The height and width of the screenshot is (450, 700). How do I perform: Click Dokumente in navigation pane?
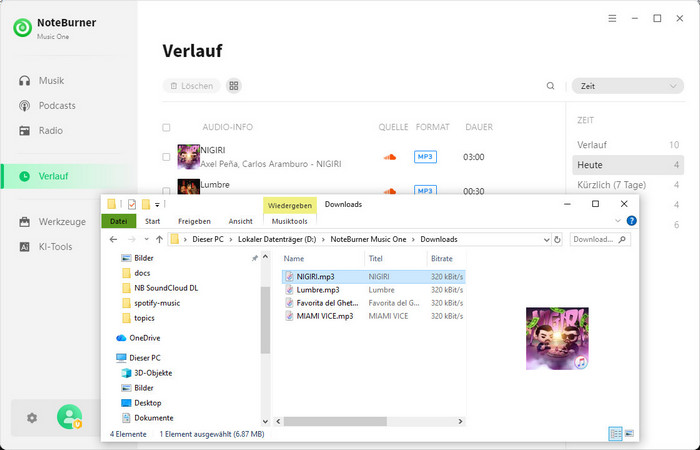point(147,418)
